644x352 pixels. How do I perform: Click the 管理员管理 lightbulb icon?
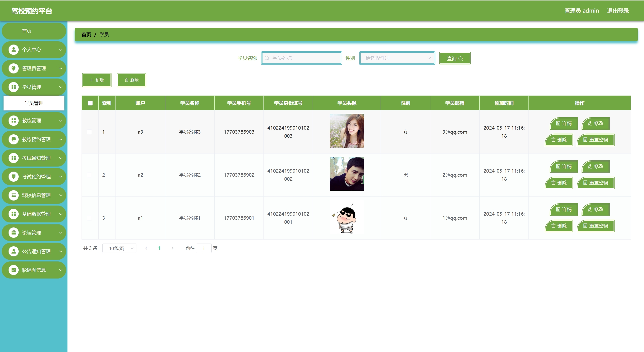pos(14,68)
